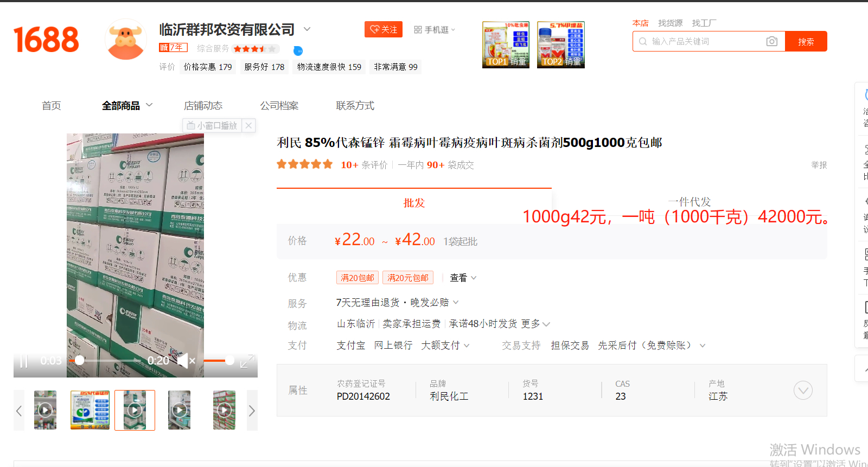The width and height of the screenshot is (868, 467).
Task: Adjust the video volume slider
Action: 219,360
